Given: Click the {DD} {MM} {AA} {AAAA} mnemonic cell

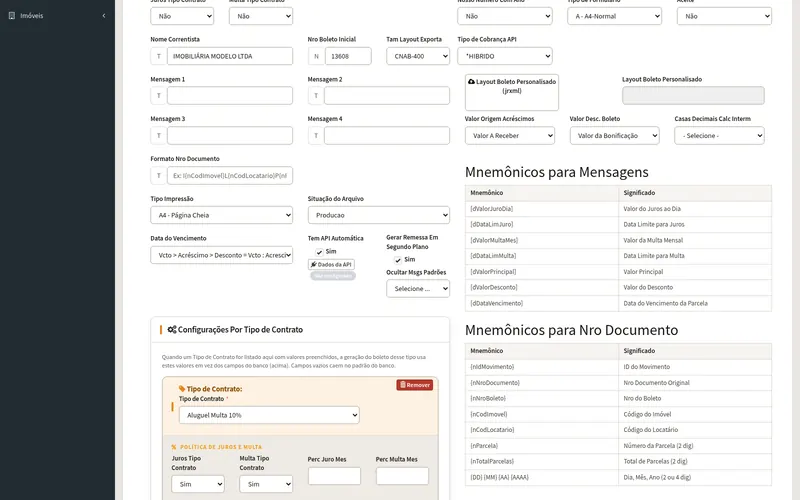Looking at the screenshot, I should (541, 478).
